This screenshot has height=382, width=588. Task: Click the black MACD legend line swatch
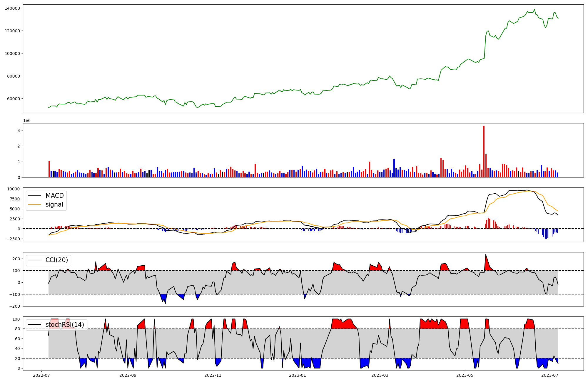point(35,196)
